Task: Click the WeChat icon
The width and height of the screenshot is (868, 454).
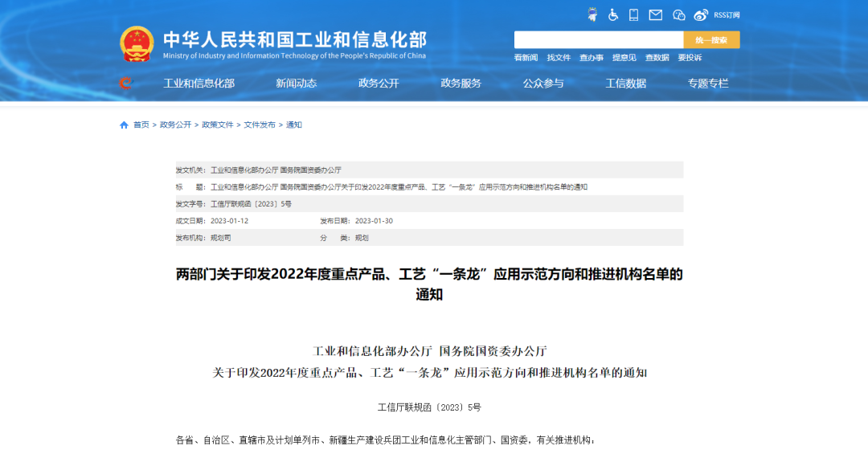Action: [678, 14]
